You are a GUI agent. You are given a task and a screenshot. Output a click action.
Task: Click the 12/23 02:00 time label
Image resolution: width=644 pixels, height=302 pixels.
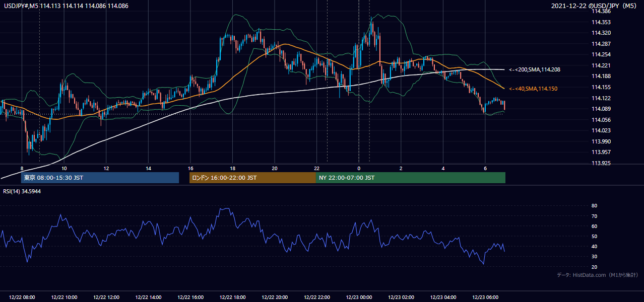[x=401, y=297]
